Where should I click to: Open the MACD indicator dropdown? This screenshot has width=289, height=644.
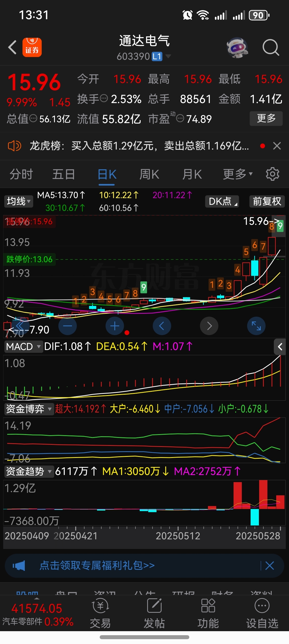point(23,347)
